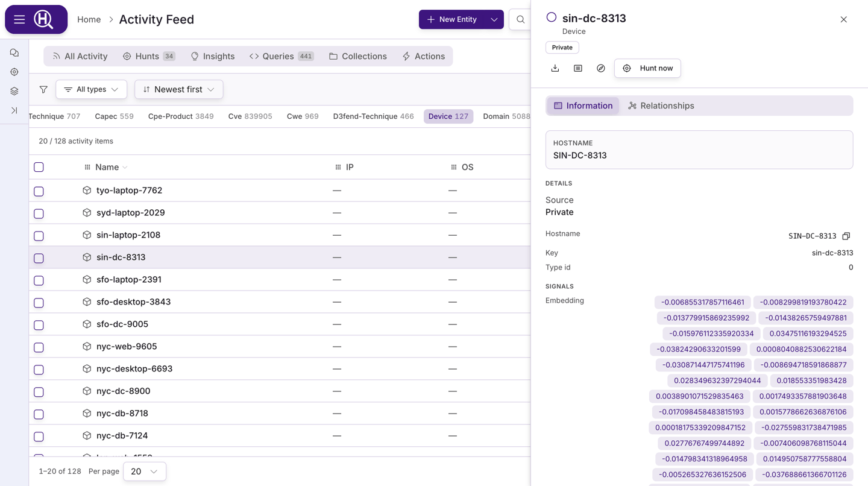Check the nyc-web-9605 row checkbox

39,347
